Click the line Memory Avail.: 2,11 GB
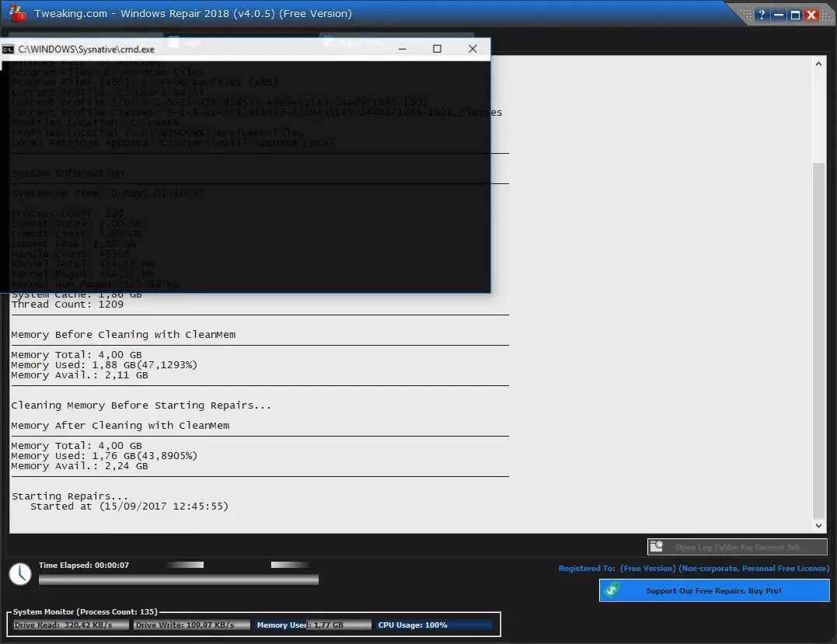 pyautogui.click(x=79, y=375)
